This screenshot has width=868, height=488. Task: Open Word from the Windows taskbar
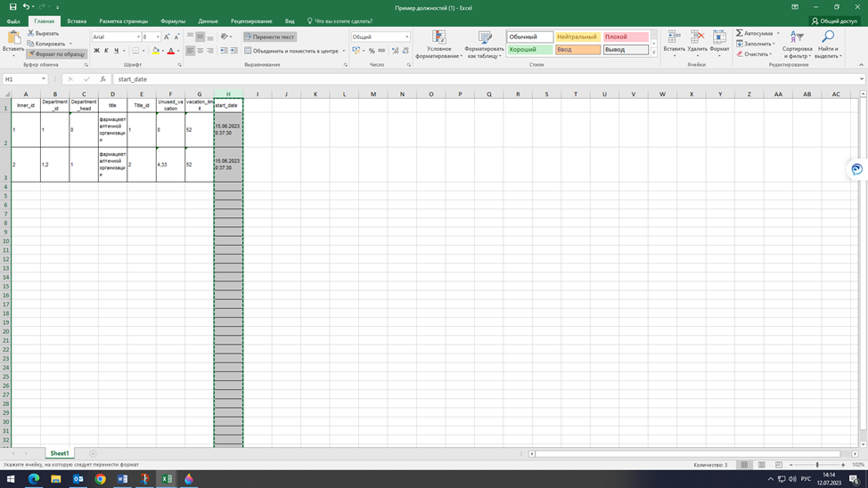[x=122, y=479]
